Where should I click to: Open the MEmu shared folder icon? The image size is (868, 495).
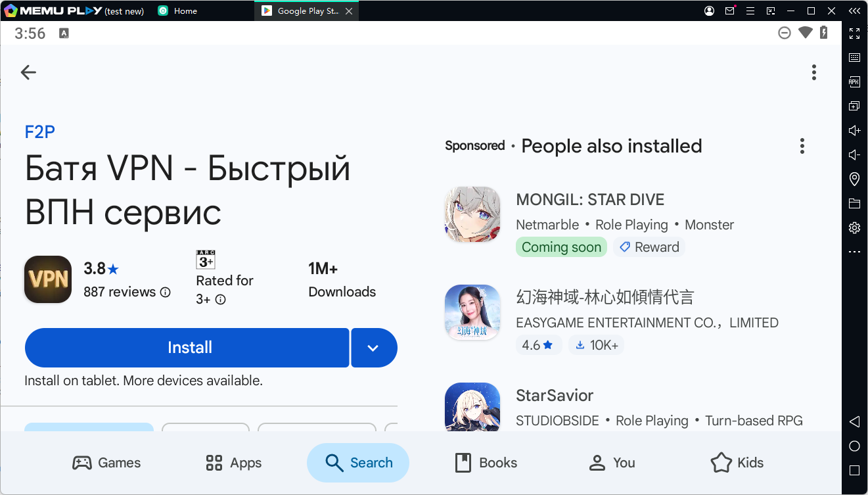tap(854, 203)
